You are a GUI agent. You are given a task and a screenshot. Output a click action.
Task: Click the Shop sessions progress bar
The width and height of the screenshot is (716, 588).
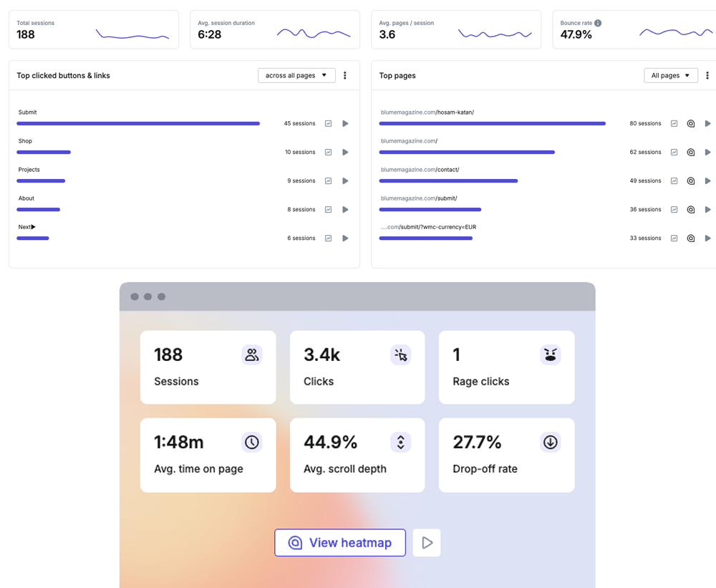44,152
